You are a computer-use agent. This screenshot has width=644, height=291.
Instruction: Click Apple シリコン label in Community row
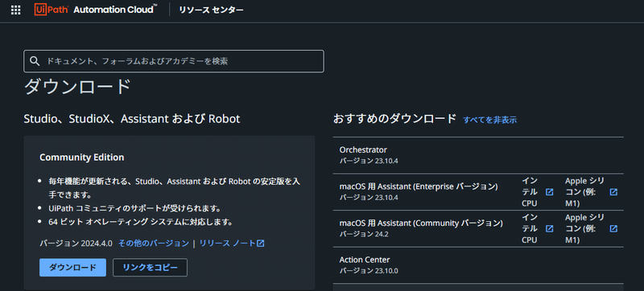585,229
